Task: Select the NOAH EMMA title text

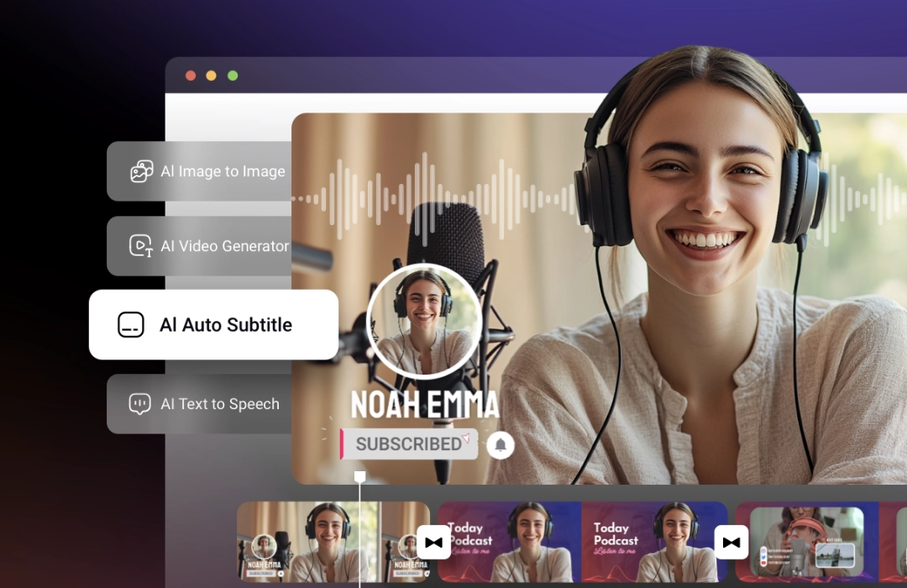Action: click(424, 404)
